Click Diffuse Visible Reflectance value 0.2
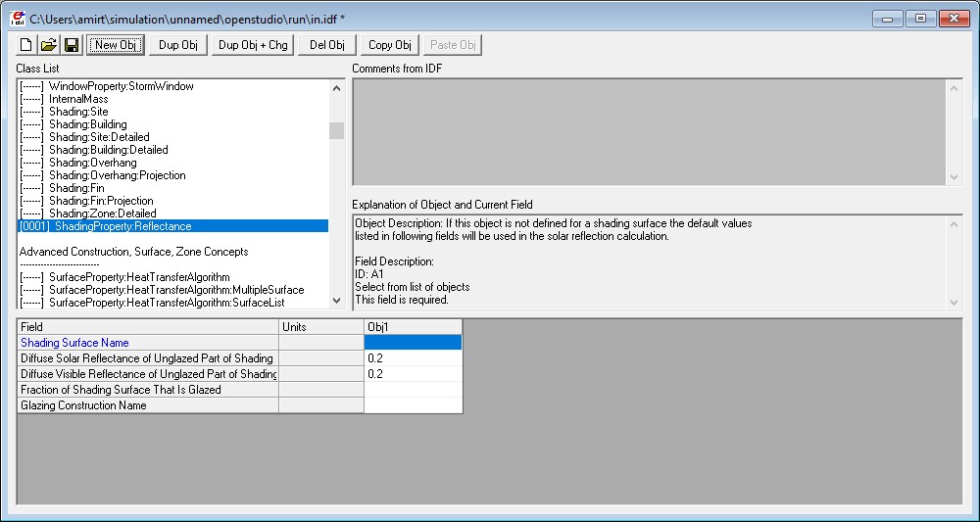 point(414,374)
